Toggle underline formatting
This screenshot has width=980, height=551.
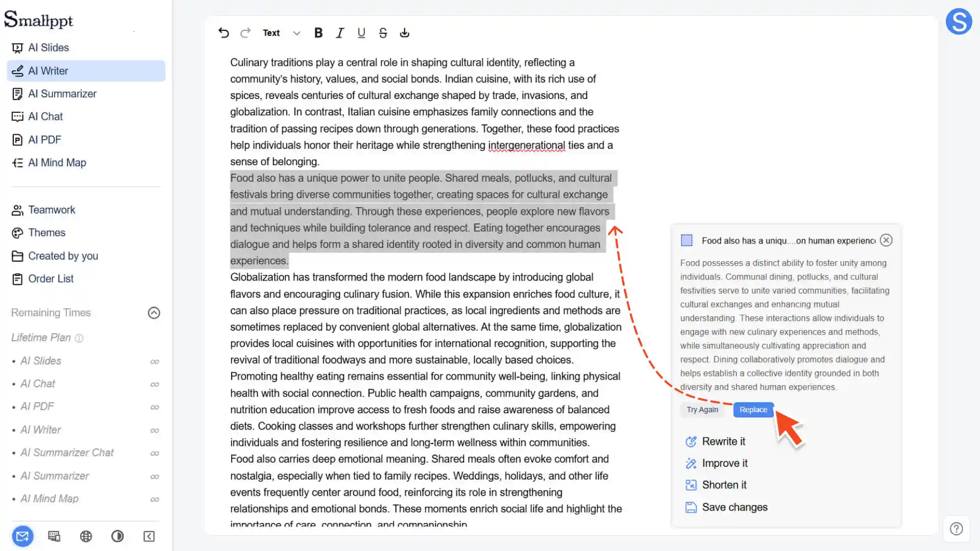pos(361,33)
